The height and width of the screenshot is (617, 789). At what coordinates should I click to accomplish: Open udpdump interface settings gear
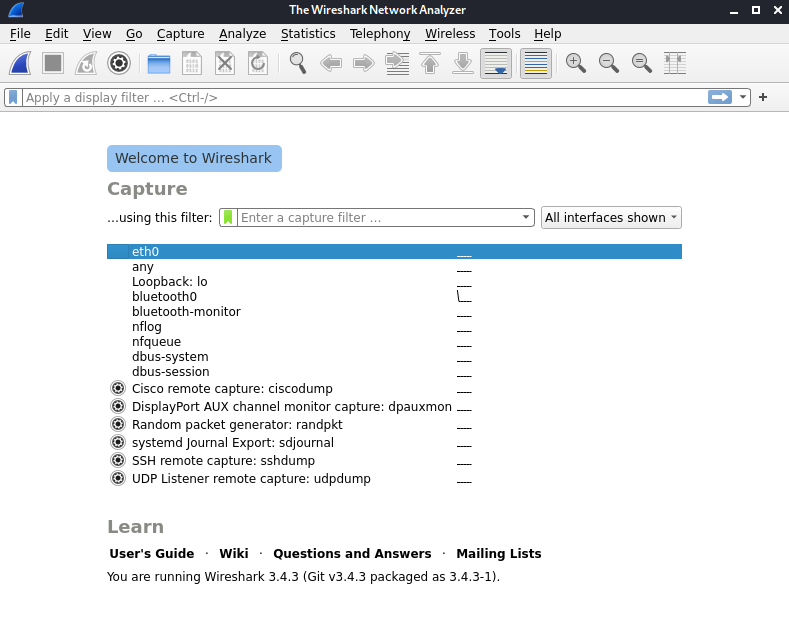click(118, 478)
